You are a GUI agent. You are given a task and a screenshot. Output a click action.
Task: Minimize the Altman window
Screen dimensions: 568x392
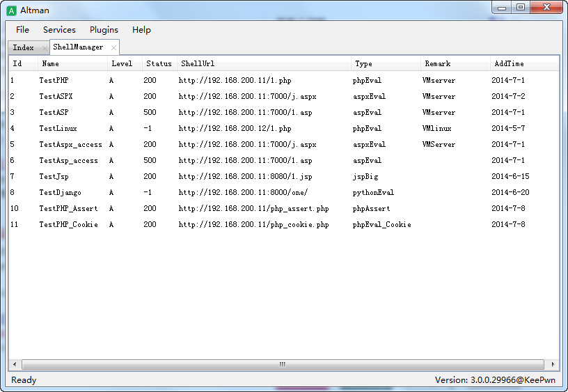tap(502, 8)
